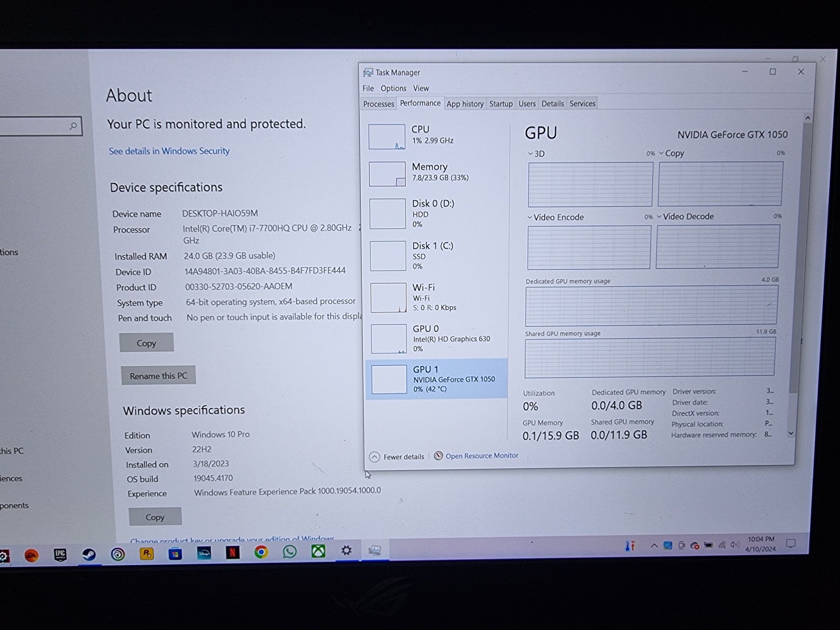Click Fewer details to collapse Task Manager
The height and width of the screenshot is (630, 840).
tap(397, 455)
